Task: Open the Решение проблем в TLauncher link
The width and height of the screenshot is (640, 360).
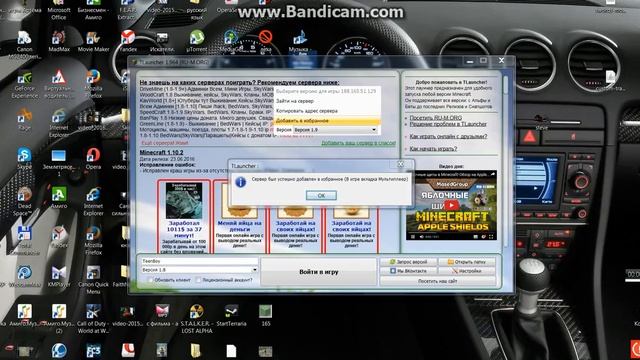Action: pos(448,124)
